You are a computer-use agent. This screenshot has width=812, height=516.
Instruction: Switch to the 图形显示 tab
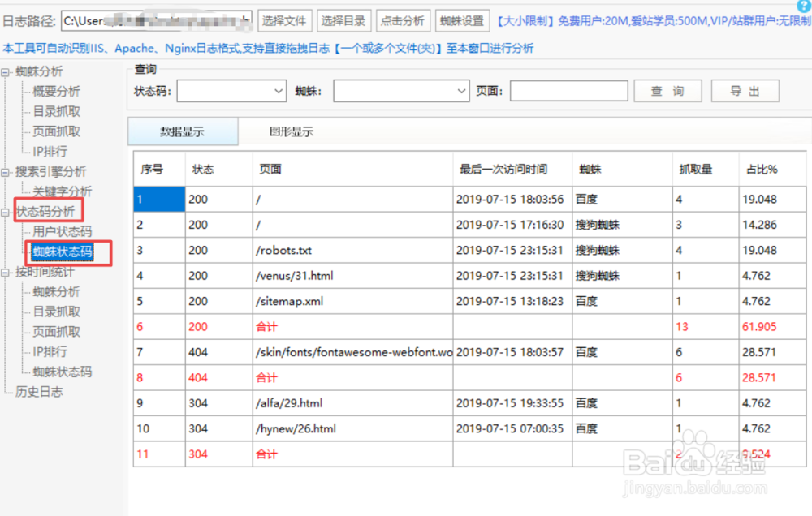pos(292,131)
